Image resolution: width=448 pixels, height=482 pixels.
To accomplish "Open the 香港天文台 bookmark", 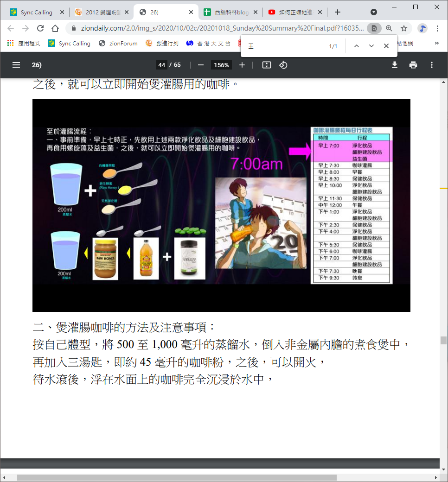I will click(208, 44).
